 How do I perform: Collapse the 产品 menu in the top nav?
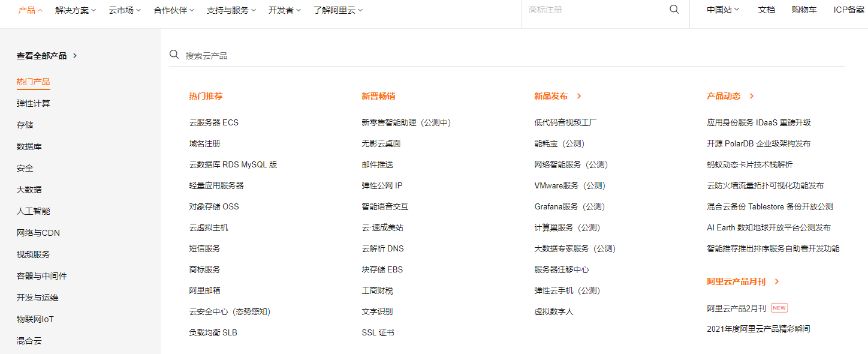[x=31, y=10]
